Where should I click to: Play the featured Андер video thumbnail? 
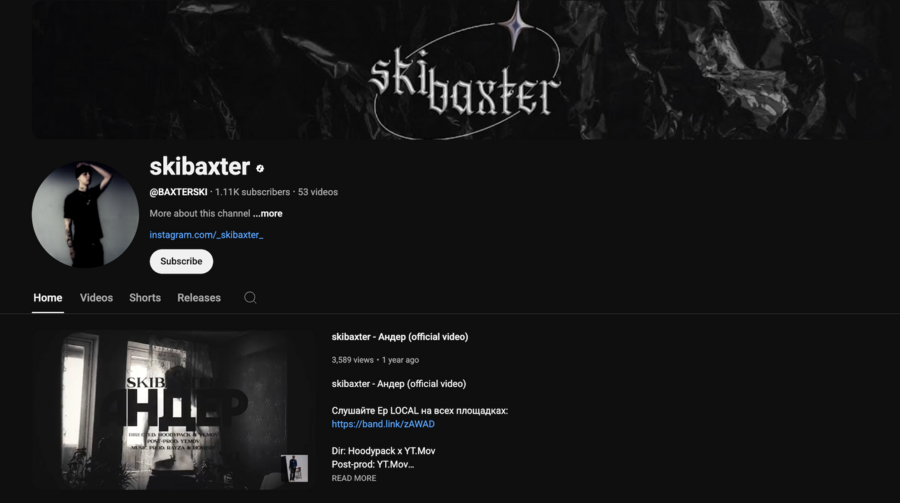173,410
